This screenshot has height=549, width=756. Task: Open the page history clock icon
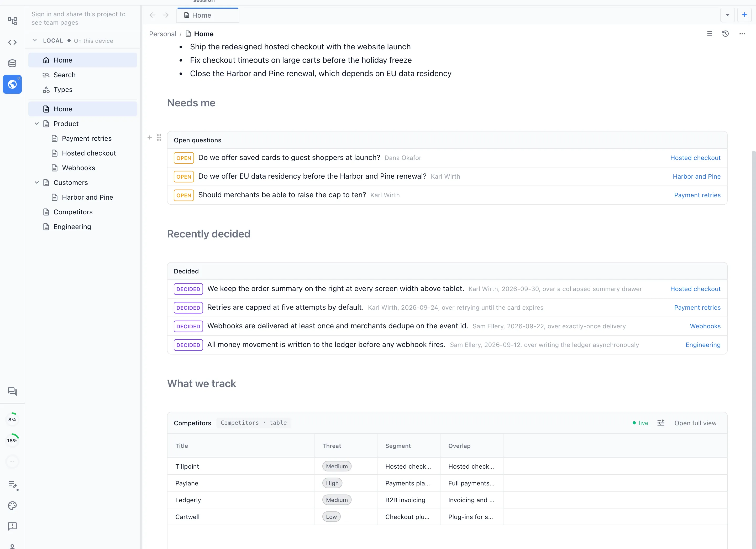pyautogui.click(x=725, y=34)
